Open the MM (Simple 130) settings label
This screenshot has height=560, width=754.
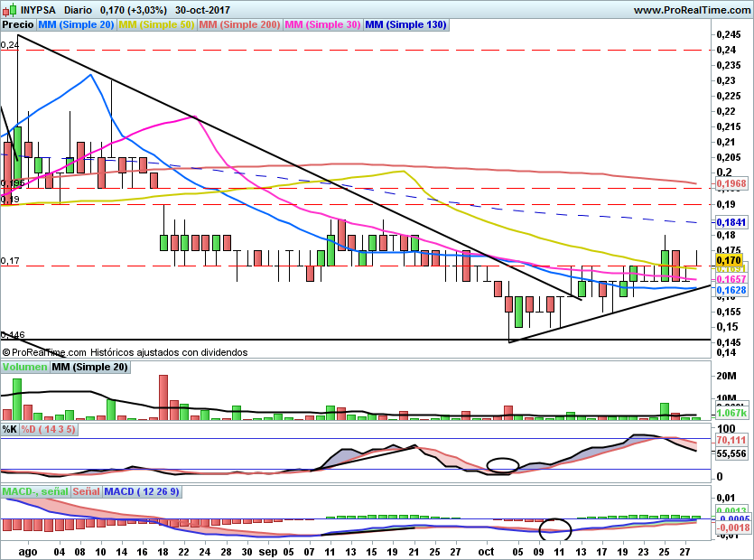tap(405, 25)
